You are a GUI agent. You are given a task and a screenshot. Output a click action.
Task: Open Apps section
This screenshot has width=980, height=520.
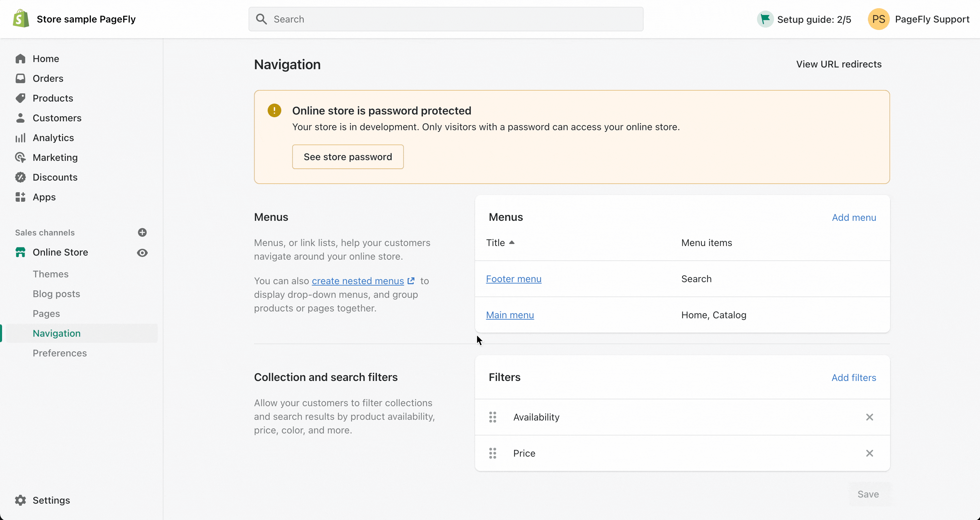click(44, 197)
